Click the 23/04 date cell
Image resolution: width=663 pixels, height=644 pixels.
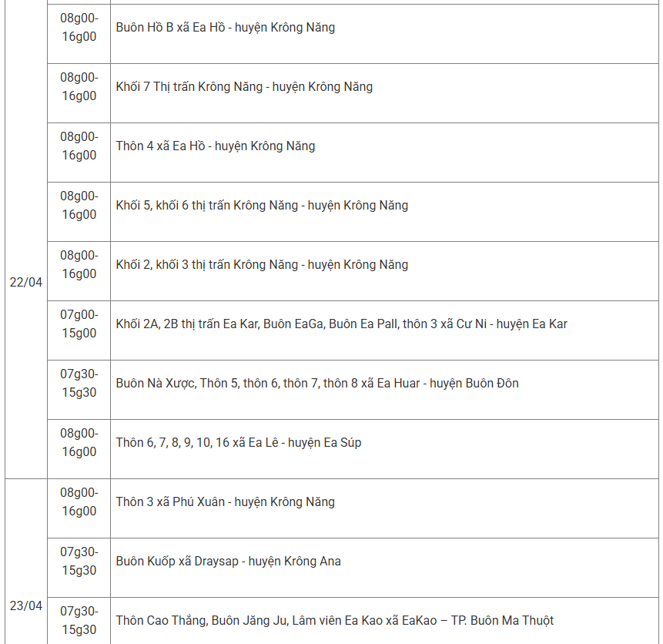[x=25, y=606]
